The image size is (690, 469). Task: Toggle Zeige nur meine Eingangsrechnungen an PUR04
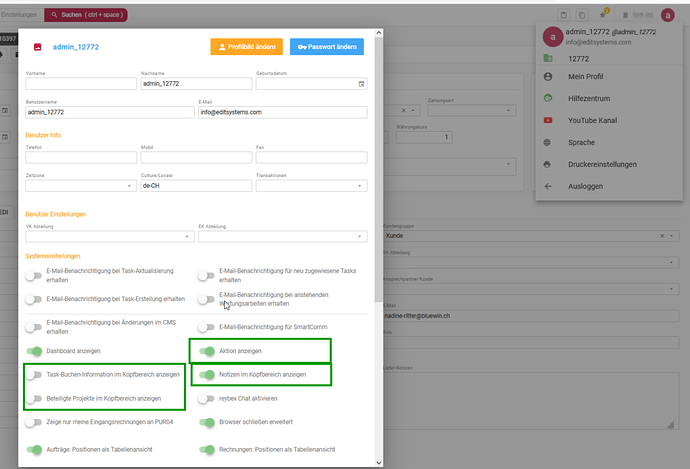click(x=33, y=422)
